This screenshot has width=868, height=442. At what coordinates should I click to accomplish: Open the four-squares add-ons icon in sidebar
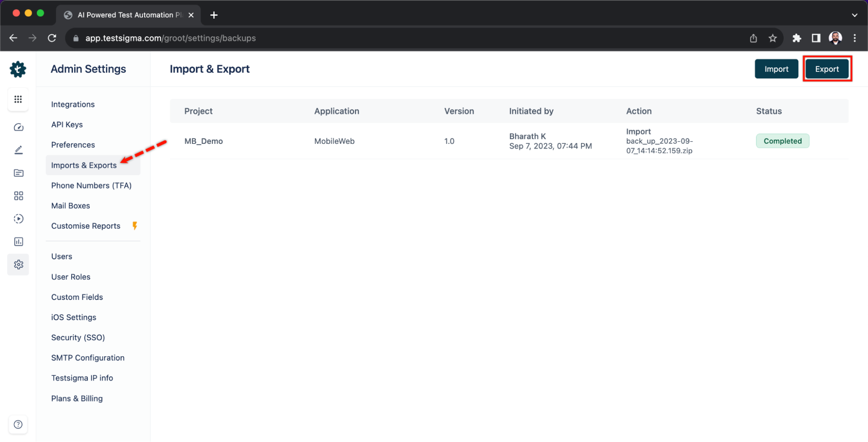[x=18, y=196]
